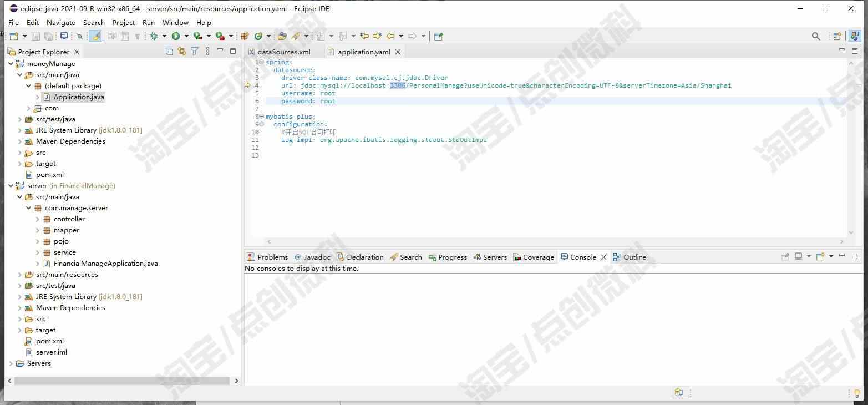The width and height of the screenshot is (868, 405).
Task: Click the magnifier Quick Access search icon
Action: pos(816,36)
